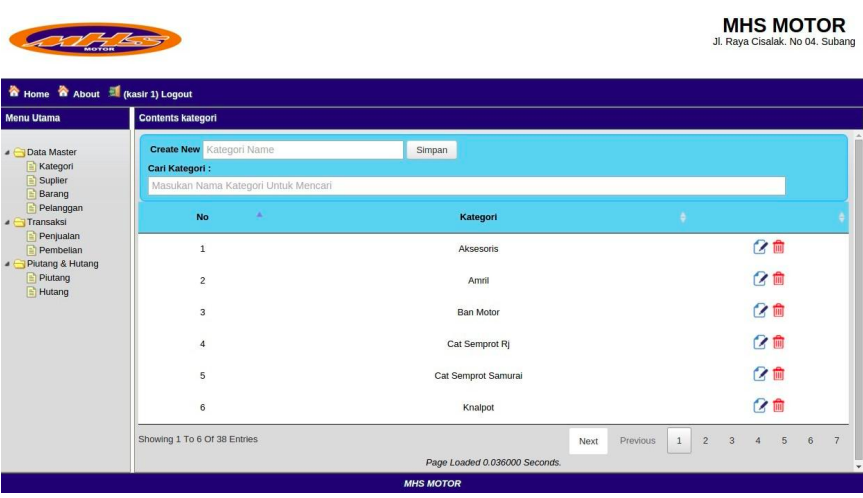This screenshot has width=863, height=498.
Task: Collapse the Data Master tree folder
Action: pyautogui.click(x=8, y=153)
